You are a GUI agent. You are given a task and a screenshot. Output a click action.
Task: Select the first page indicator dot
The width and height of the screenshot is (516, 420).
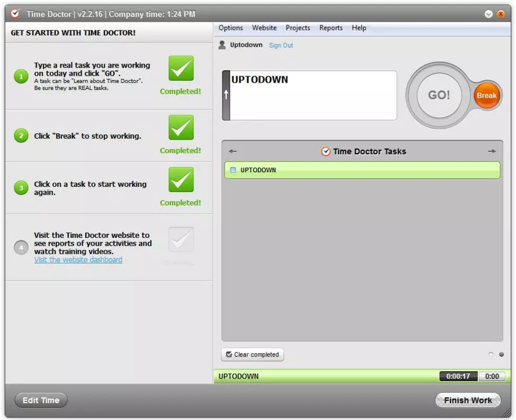[491, 354]
